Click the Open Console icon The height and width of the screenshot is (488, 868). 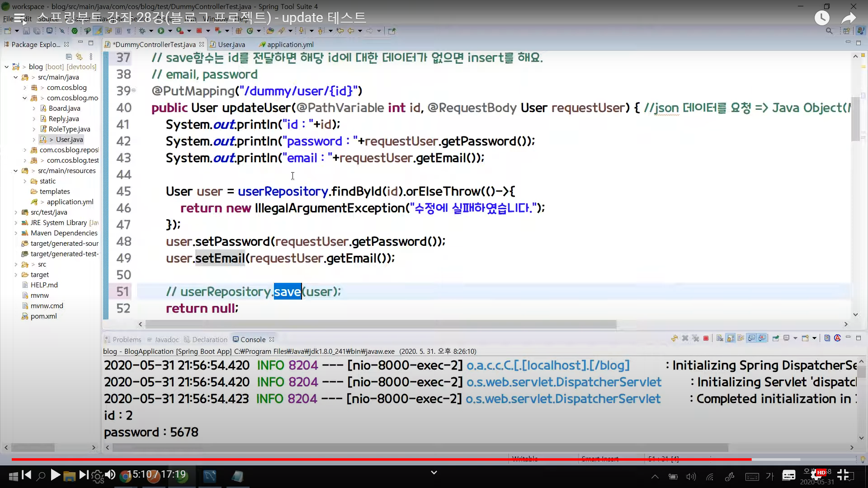click(x=805, y=338)
